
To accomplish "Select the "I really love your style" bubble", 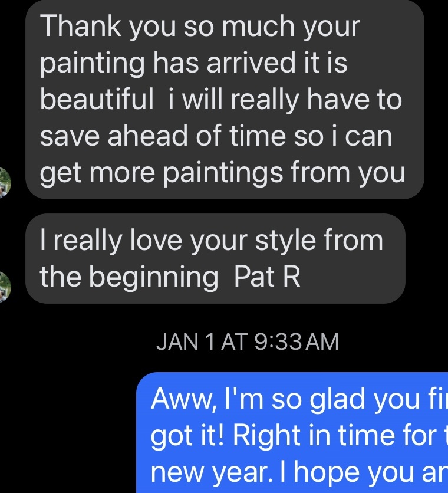I will (215, 258).
